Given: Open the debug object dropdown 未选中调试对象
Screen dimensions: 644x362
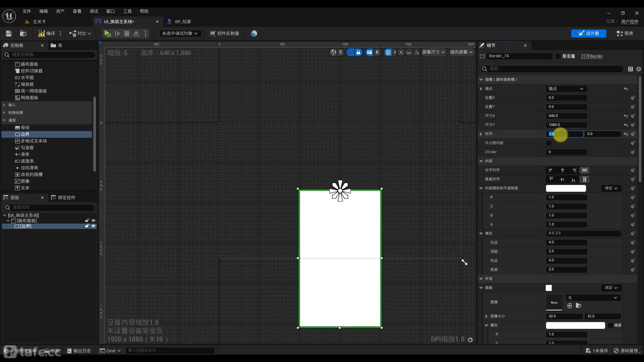Looking at the screenshot, I should tap(180, 34).
